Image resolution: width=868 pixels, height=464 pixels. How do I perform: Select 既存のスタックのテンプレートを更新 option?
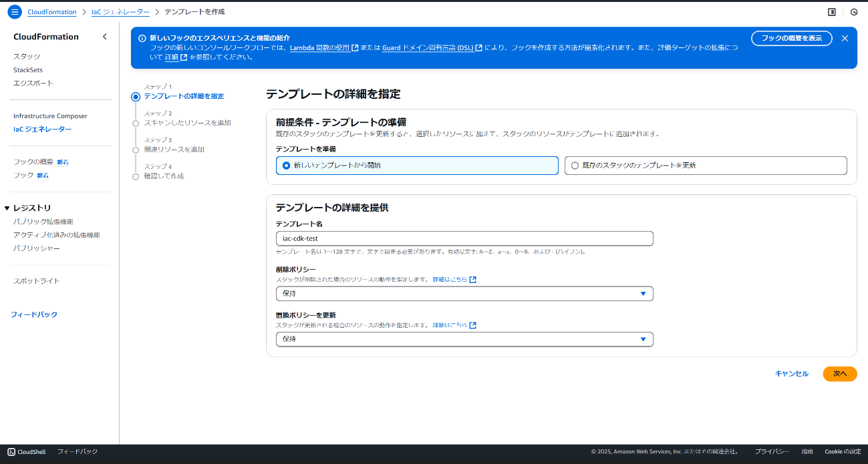pyautogui.click(x=575, y=165)
